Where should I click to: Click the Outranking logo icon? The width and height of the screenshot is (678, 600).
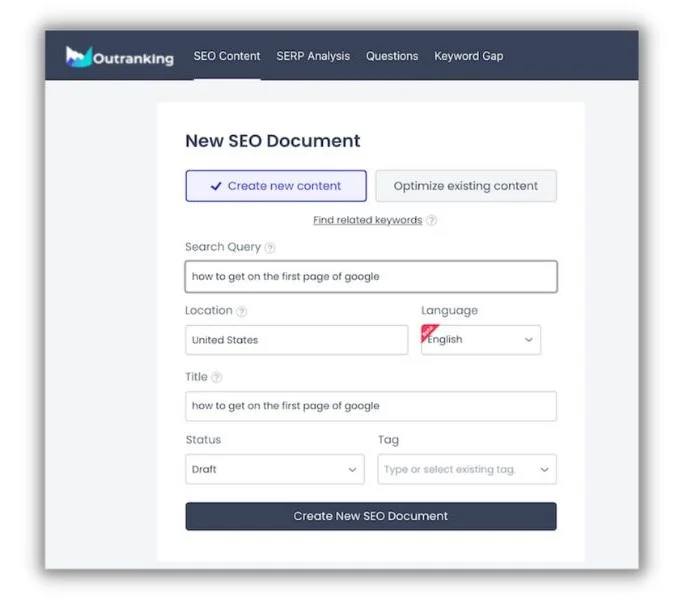click(x=77, y=56)
